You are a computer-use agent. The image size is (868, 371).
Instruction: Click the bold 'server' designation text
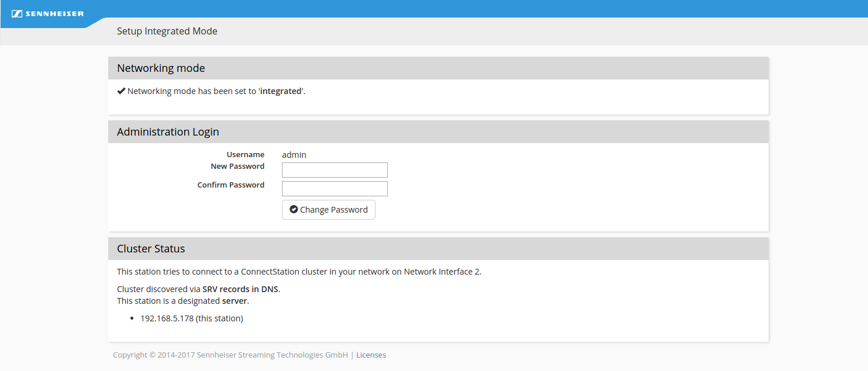coord(235,301)
